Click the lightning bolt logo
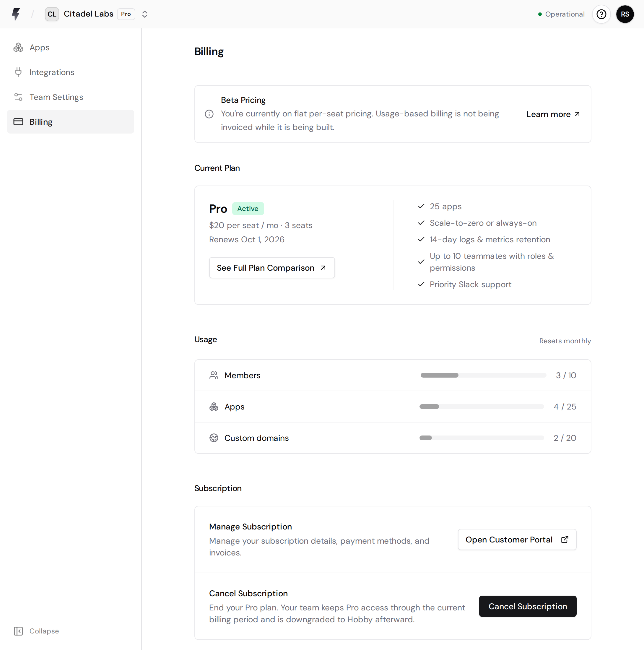Image resolution: width=644 pixels, height=650 pixels. click(x=16, y=14)
